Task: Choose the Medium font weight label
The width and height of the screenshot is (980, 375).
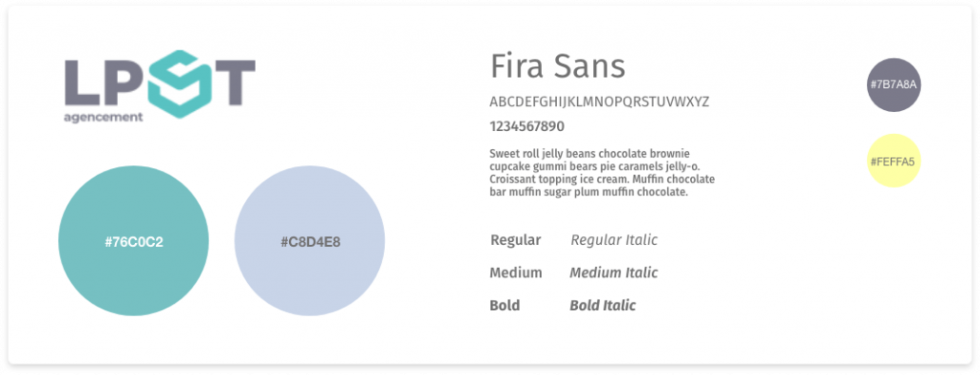Action: pyautogui.click(x=516, y=274)
